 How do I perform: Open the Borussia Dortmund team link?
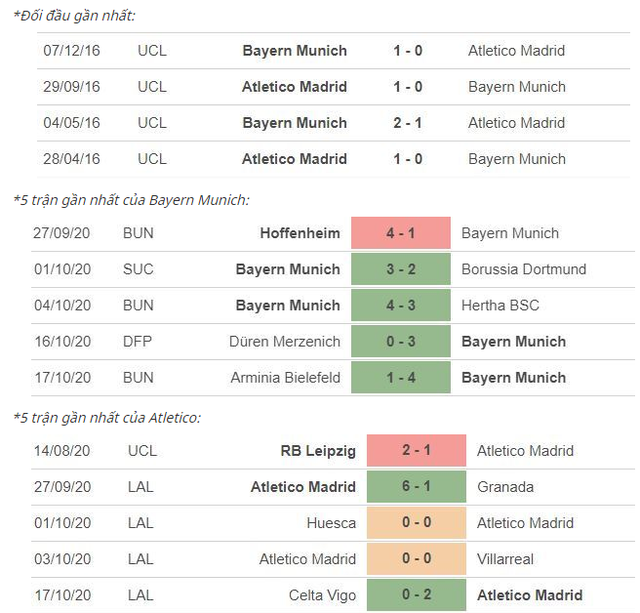pyautogui.click(x=524, y=269)
